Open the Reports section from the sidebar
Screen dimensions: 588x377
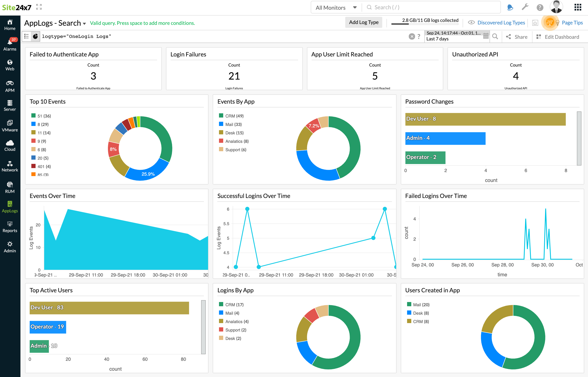pyautogui.click(x=10, y=226)
